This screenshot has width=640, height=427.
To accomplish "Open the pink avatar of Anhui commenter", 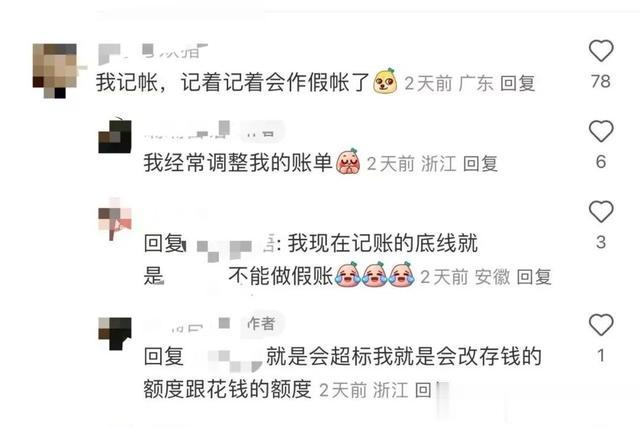I will tap(115, 219).
